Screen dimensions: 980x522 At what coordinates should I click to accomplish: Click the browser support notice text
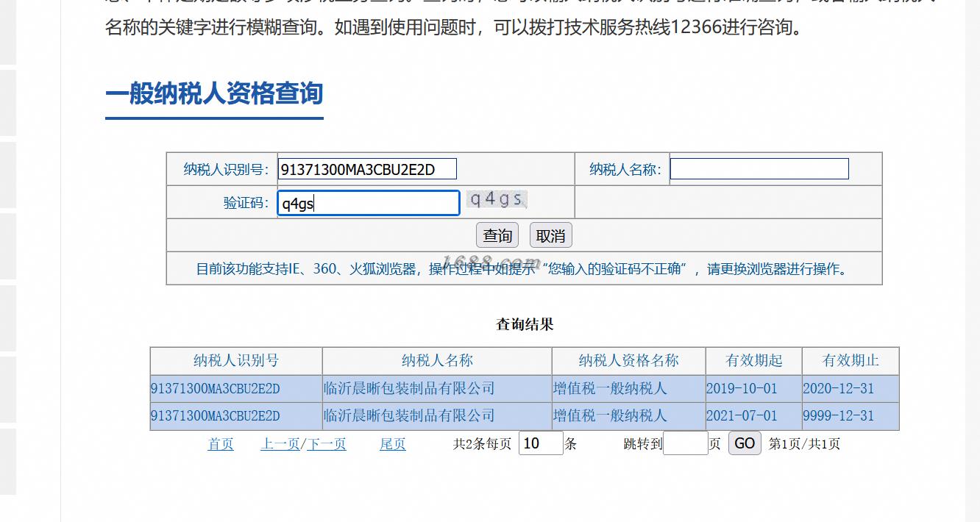click(x=524, y=269)
